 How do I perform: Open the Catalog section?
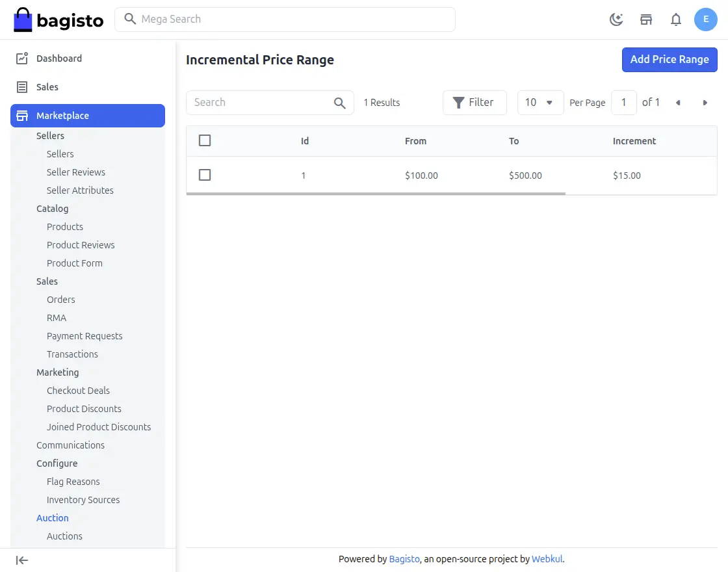pos(53,209)
